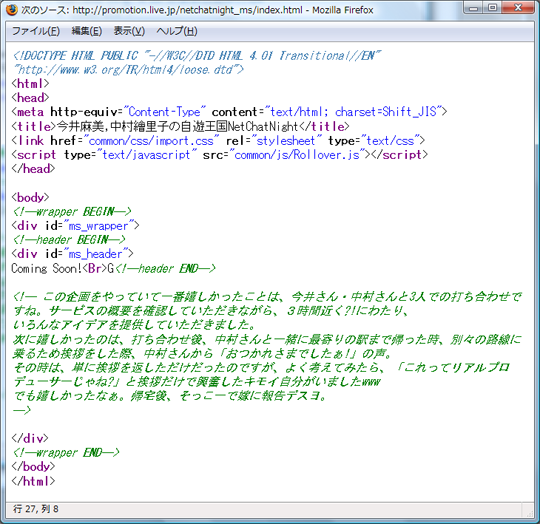Click the status bar 行 27, 列 8

click(36, 509)
